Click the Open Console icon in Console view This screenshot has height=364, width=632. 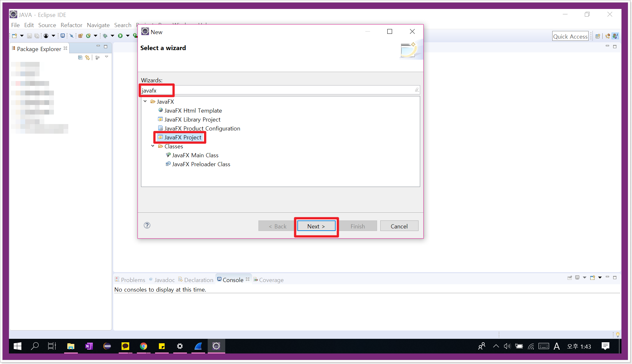(592, 278)
